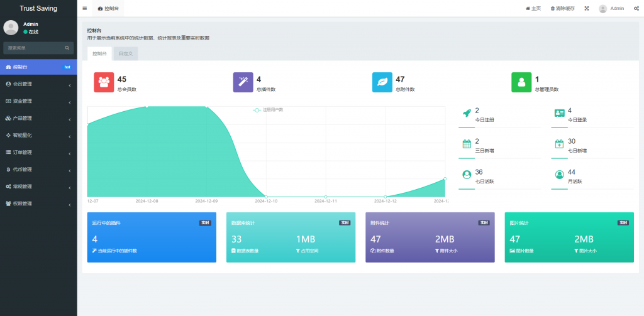Expand the 权限管理 sidebar menu
This screenshot has width=644, height=316.
[x=38, y=204]
